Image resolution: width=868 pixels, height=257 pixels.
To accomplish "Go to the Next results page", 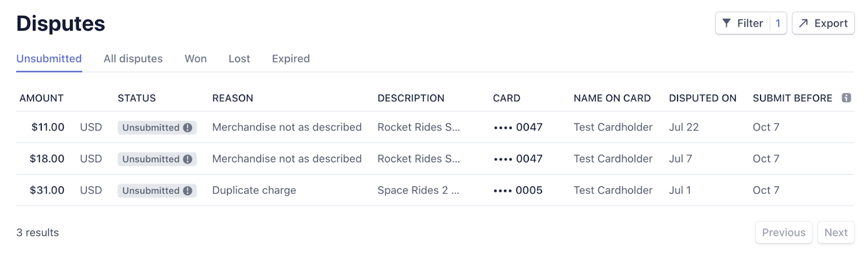I will [835, 233].
